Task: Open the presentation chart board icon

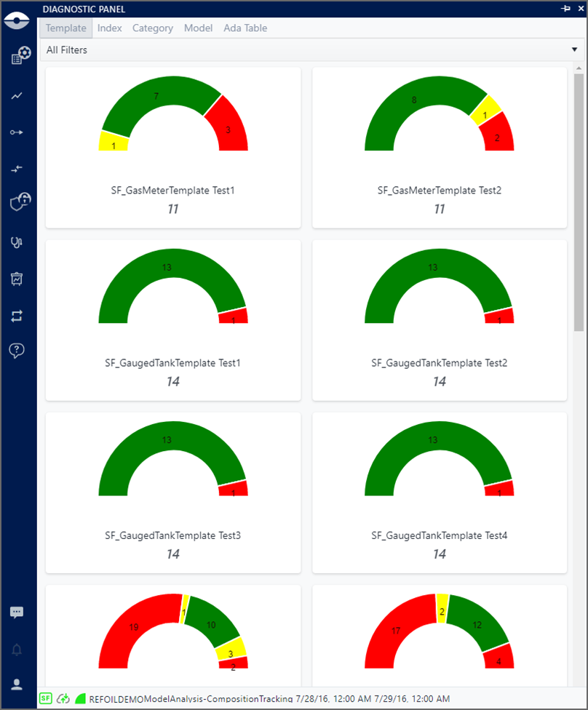Action: click(x=17, y=279)
